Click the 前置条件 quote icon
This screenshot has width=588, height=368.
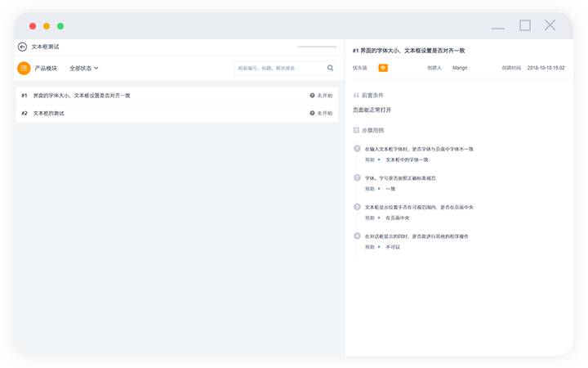click(356, 95)
